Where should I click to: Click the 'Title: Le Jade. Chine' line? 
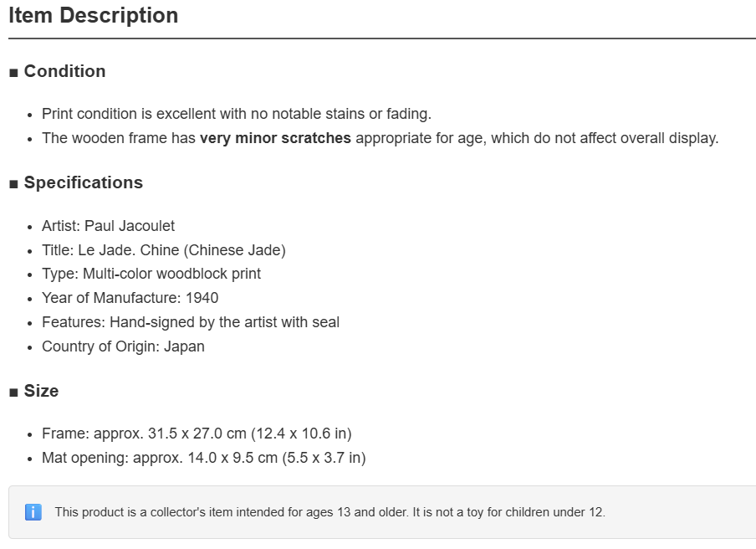point(164,250)
